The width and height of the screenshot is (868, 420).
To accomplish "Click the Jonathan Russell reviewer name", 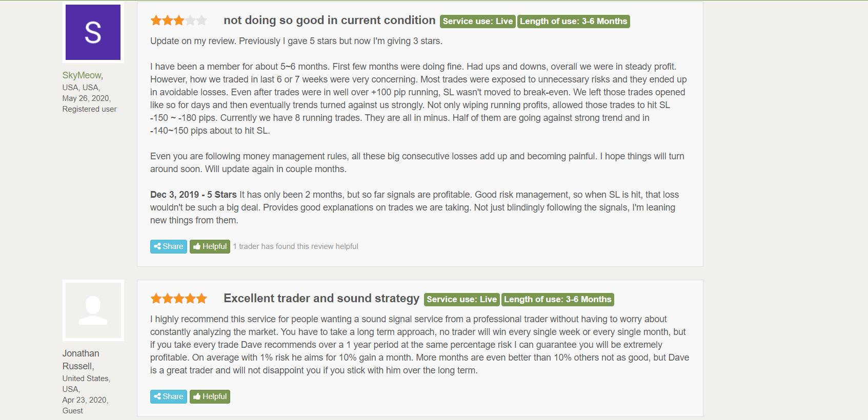I will [x=80, y=360].
